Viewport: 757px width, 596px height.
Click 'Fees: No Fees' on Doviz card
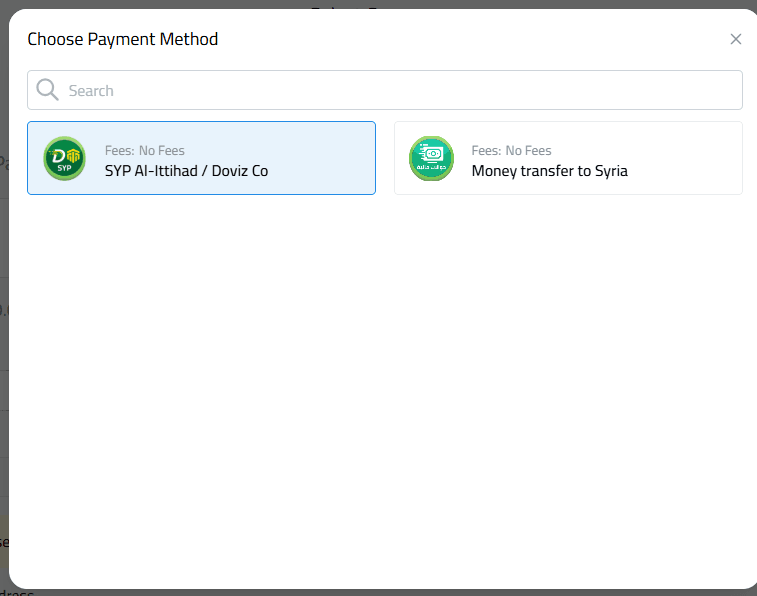(145, 151)
